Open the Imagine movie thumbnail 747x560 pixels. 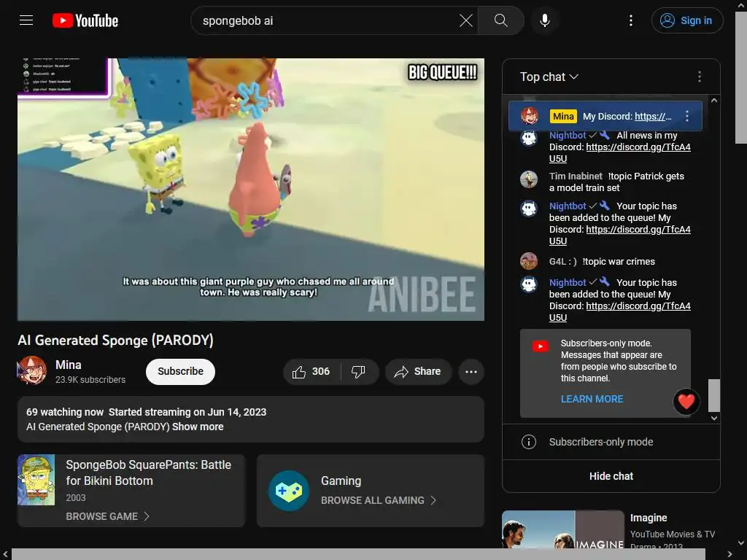tap(563, 529)
